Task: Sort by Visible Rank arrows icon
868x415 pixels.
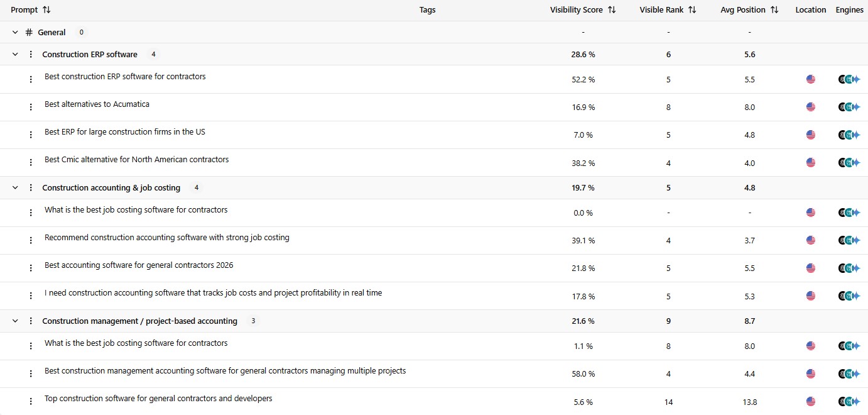Action: point(692,10)
